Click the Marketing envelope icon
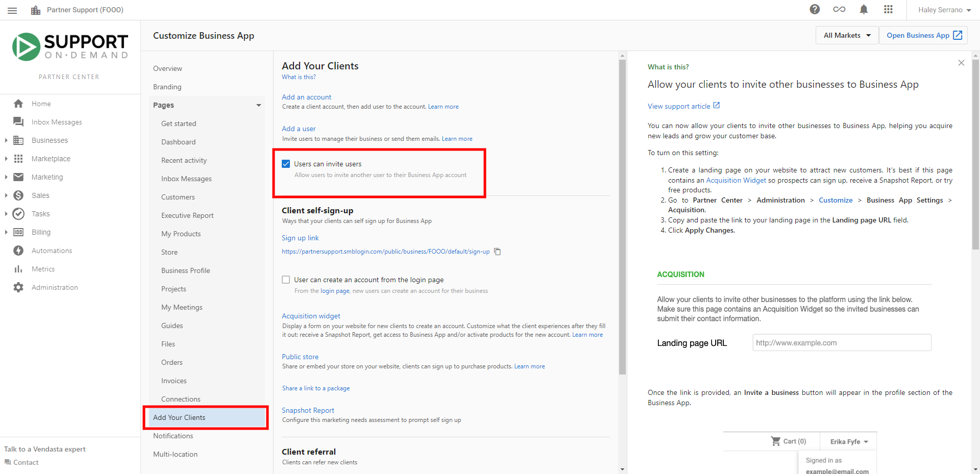Image resolution: width=980 pixels, height=474 pixels. [x=18, y=177]
